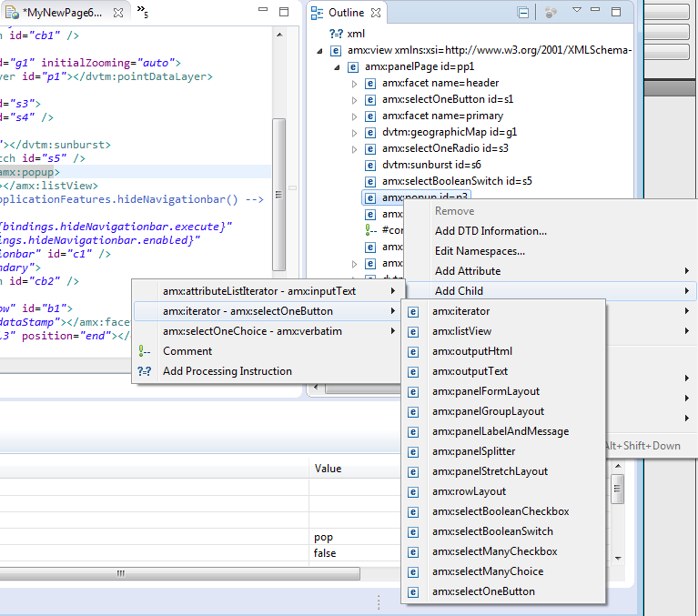
Task: Click the link-with-editor Outline toolbar icon
Action: [551, 13]
